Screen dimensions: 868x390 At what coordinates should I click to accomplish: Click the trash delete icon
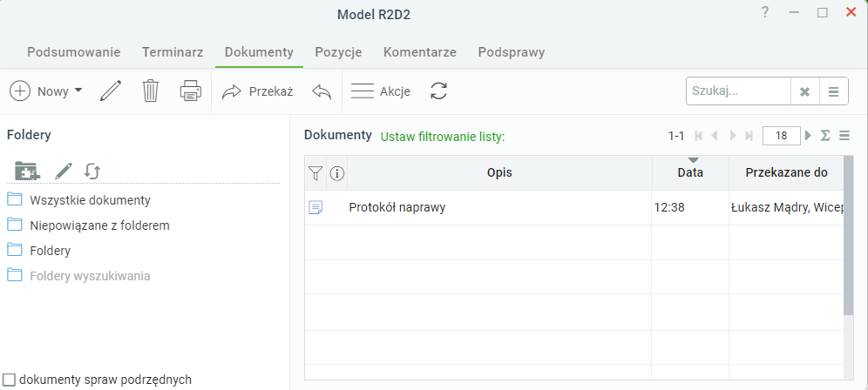pos(150,91)
